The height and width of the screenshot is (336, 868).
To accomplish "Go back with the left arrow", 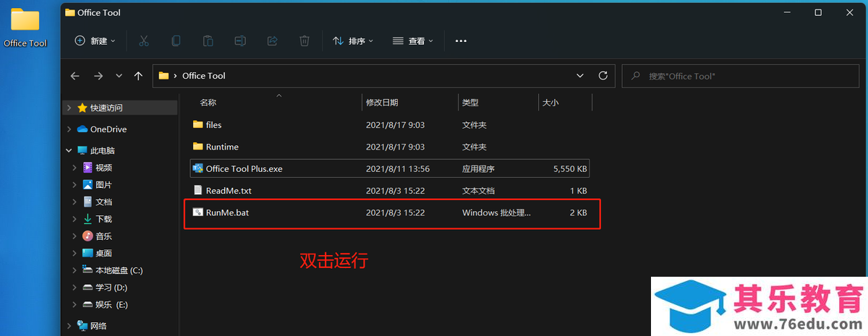I will point(75,76).
